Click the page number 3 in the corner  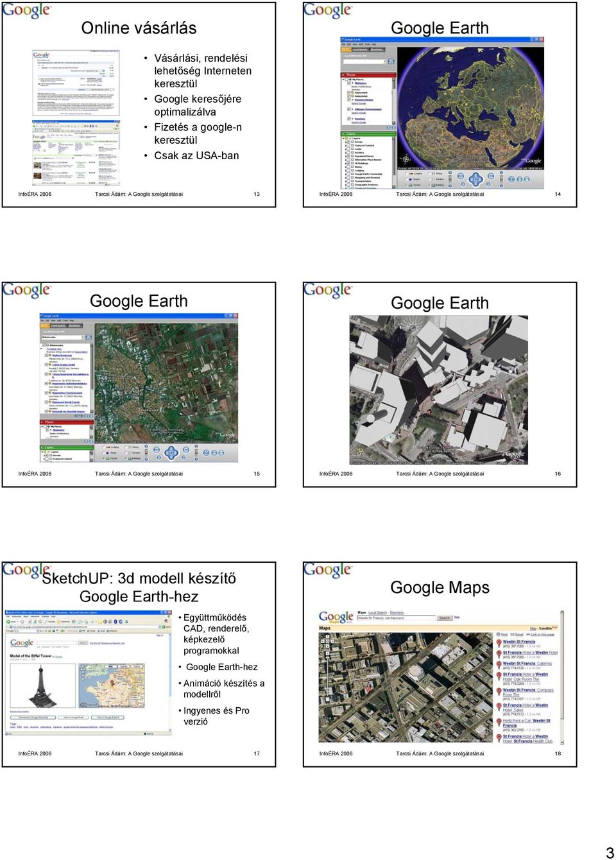coord(610,852)
